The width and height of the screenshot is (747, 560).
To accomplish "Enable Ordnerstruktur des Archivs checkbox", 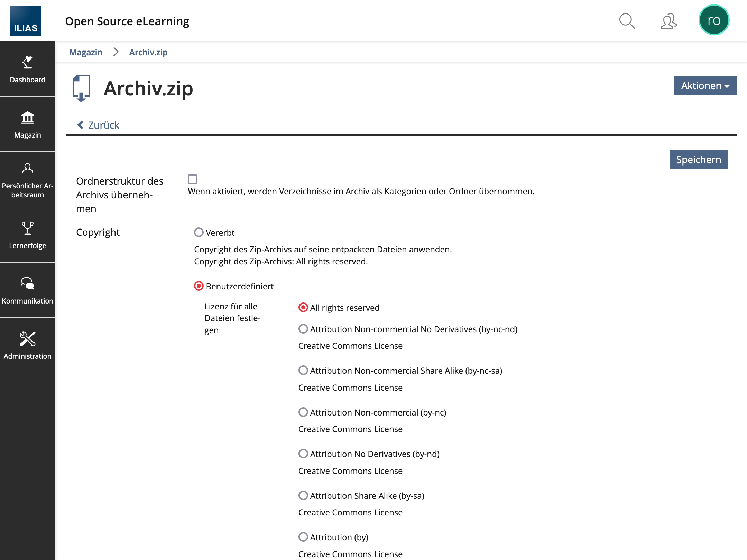I will 193,179.
